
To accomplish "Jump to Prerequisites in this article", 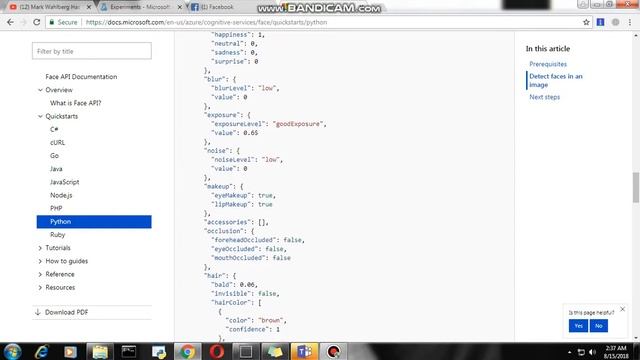I will (x=548, y=64).
